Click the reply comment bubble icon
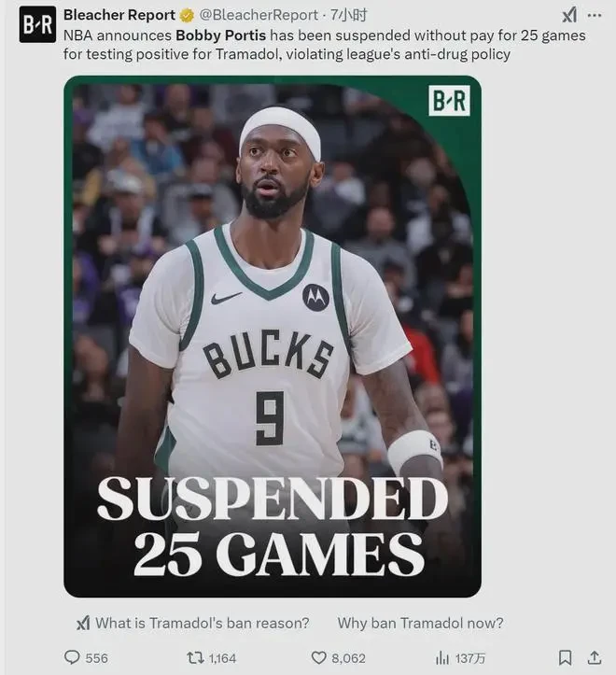 [x=72, y=657]
